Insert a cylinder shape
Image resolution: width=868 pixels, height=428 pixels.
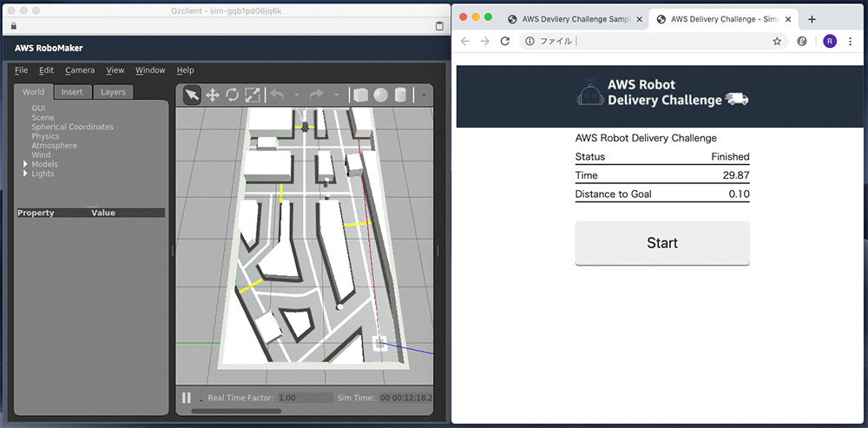[x=400, y=95]
